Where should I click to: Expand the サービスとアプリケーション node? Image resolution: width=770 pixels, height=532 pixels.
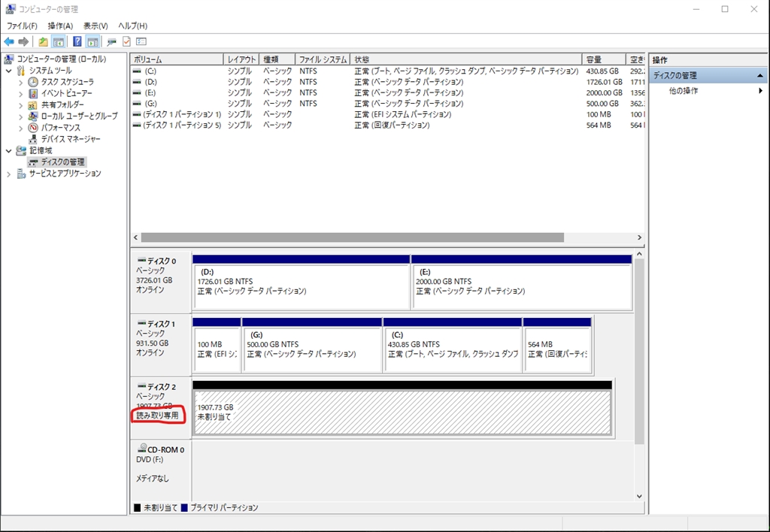click(8, 174)
